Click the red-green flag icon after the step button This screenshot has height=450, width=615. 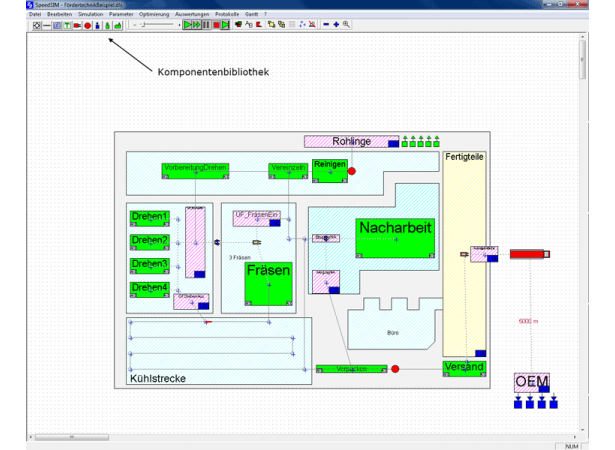coord(238,24)
